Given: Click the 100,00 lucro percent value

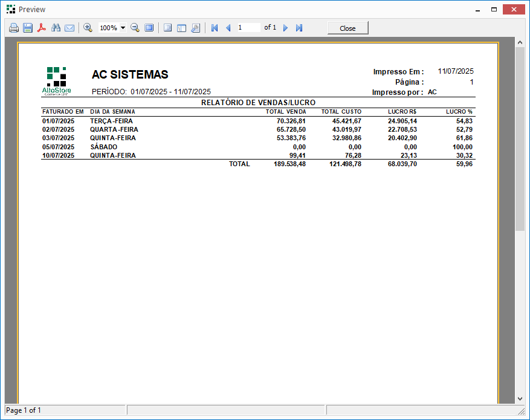Looking at the screenshot, I should click(462, 147).
